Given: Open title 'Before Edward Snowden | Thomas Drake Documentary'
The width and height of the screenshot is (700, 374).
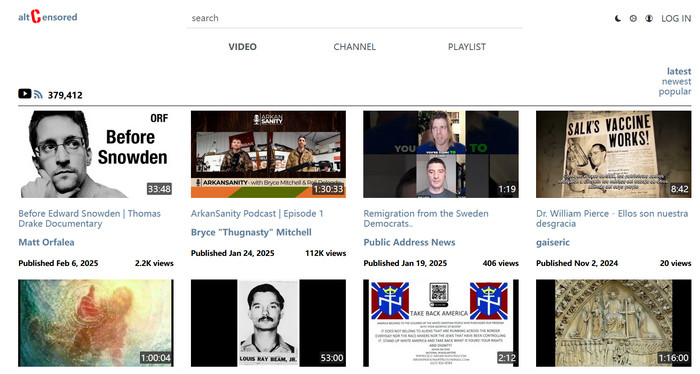Looking at the screenshot, I should (89, 218).
